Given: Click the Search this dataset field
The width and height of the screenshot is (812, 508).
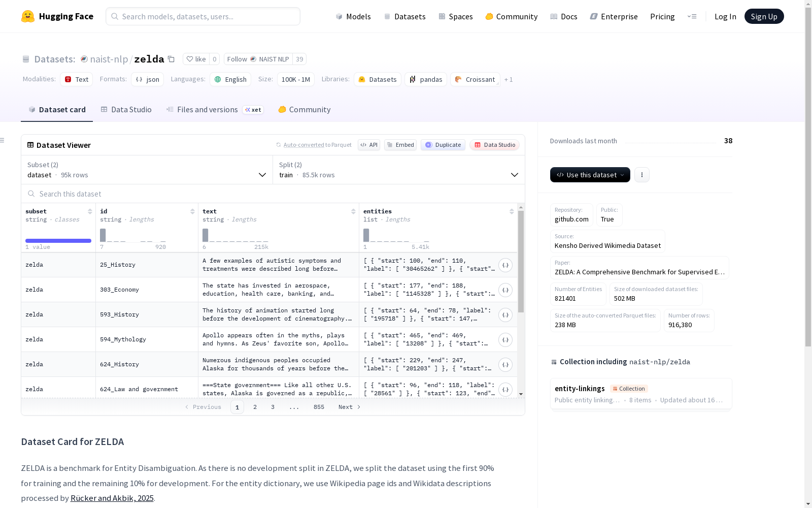Looking at the screenshot, I should pyautogui.click(x=273, y=194).
